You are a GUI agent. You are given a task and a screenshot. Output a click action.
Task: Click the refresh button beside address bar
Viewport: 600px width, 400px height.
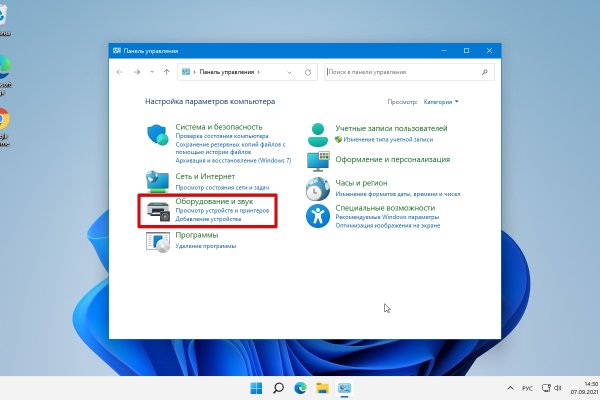pyautogui.click(x=307, y=73)
